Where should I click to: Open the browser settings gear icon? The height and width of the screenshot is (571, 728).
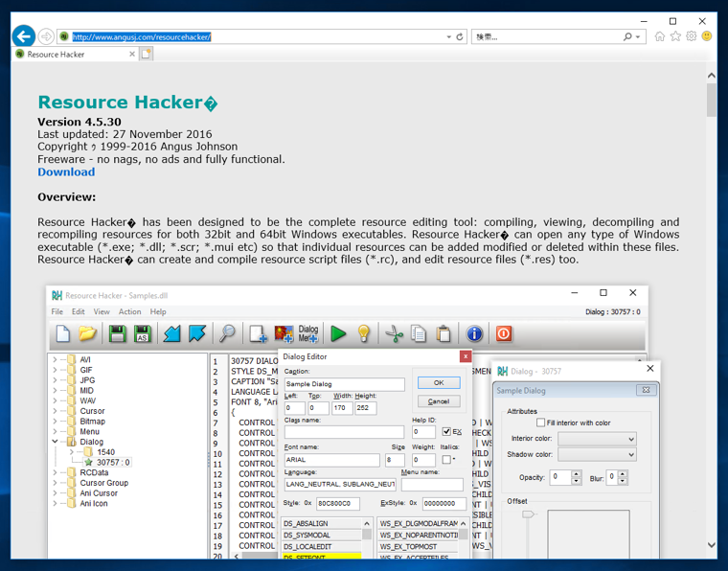tap(692, 36)
